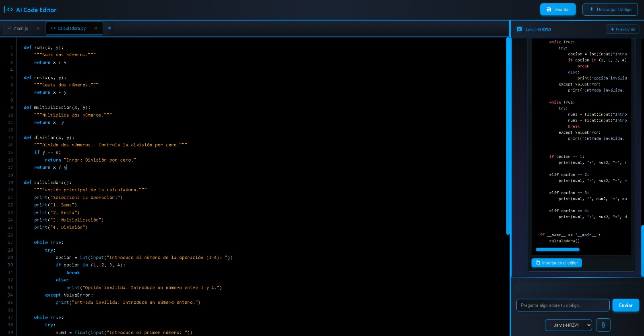
Task: Start a Nuevo Chat
Action: pyautogui.click(x=622, y=29)
